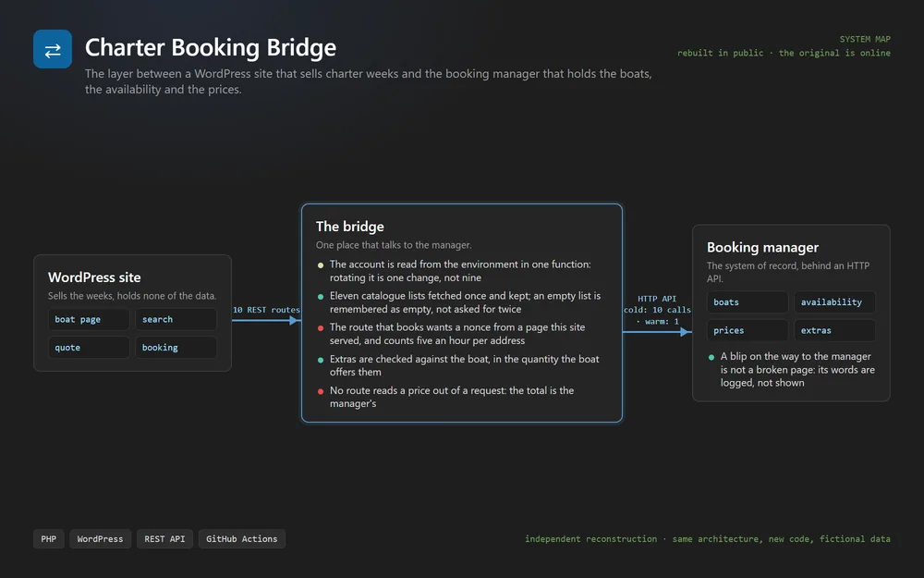Click the 'Booking manager' card heading
924x578 pixels.
(x=762, y=247)
